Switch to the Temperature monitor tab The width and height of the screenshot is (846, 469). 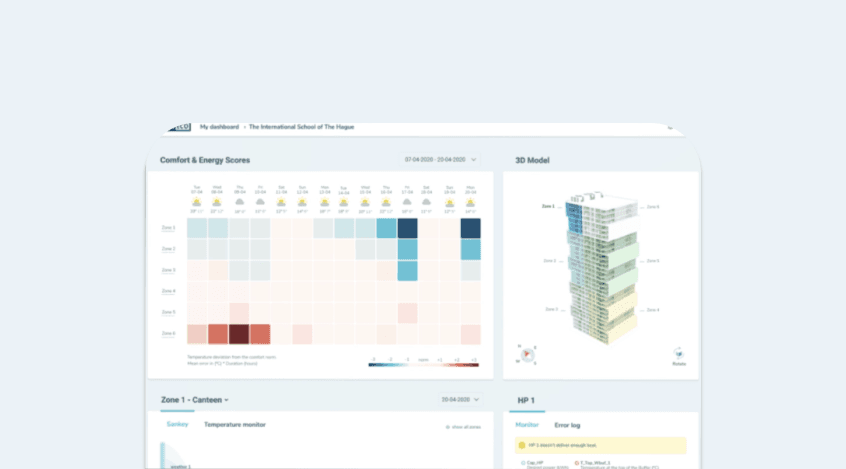(235, 425)
